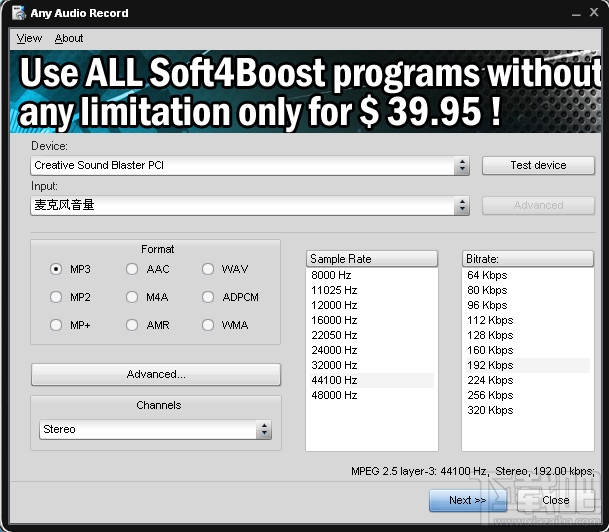
Task: Select 22050 Hz sample rate
Action: click(x=372, y=335)
